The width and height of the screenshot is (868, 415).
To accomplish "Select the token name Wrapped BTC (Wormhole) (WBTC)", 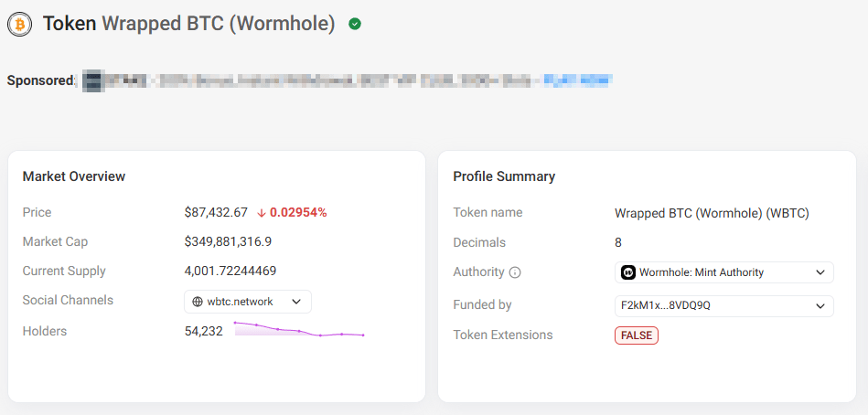I will click(x=712, y=213).
